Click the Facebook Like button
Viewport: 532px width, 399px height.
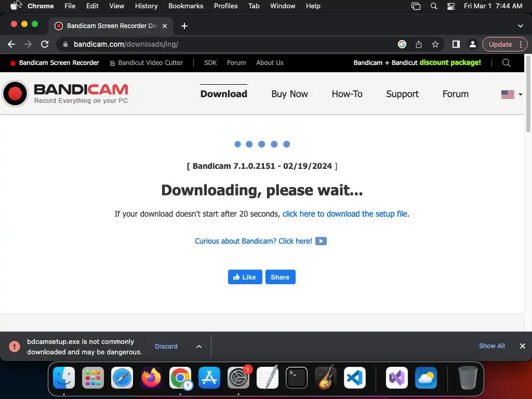click(x=245, y=277)
